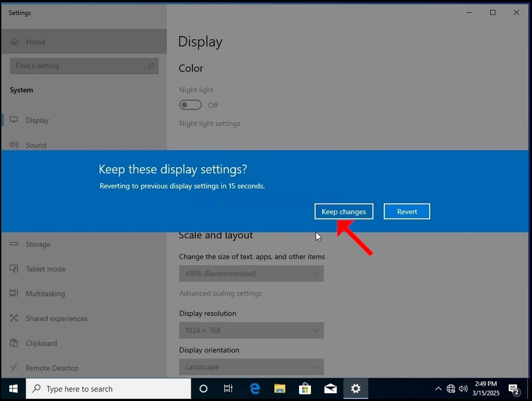
Task: Open Multitasking settings
Action: 84,293
